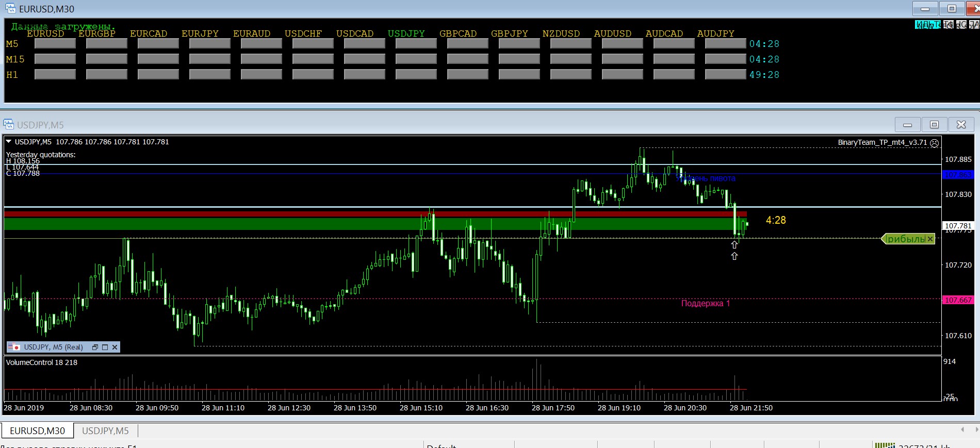Maximize the USDJPY, M5 (Real) mini panel
The height and width of the screenshot is (448, 980).
coord(105,347)
